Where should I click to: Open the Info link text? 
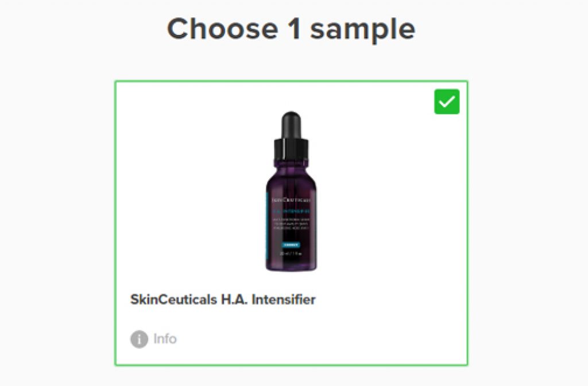[x=165, y=339]
